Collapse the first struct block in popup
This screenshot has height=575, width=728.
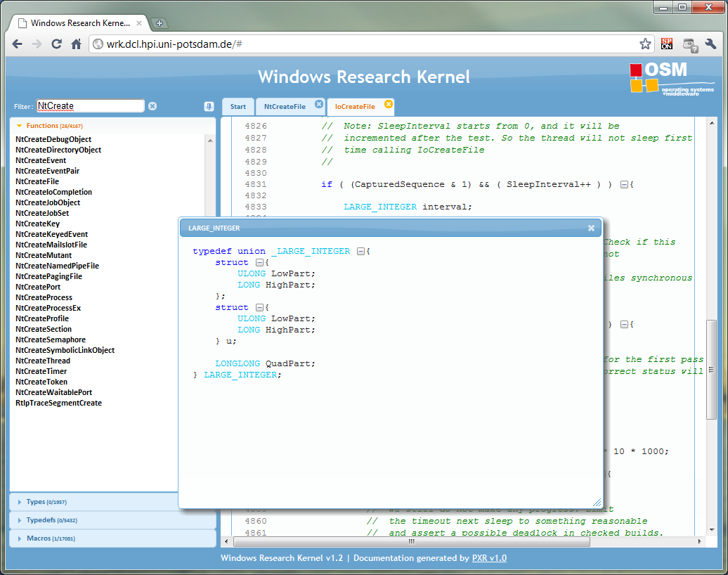(x=259, y=262)
